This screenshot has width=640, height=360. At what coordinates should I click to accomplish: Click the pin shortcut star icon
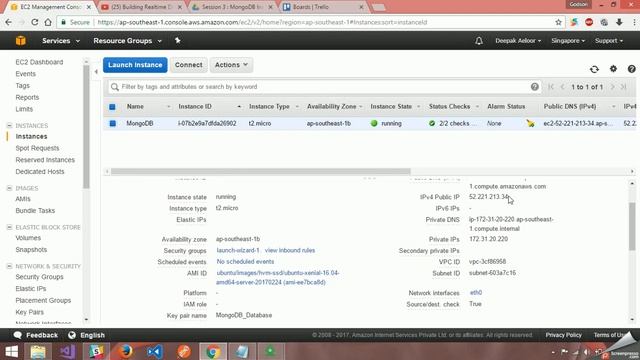point(178,40)
